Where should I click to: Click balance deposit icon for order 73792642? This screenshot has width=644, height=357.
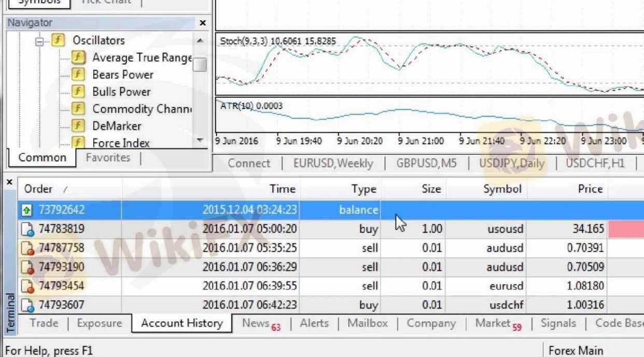tap(26, 210)
